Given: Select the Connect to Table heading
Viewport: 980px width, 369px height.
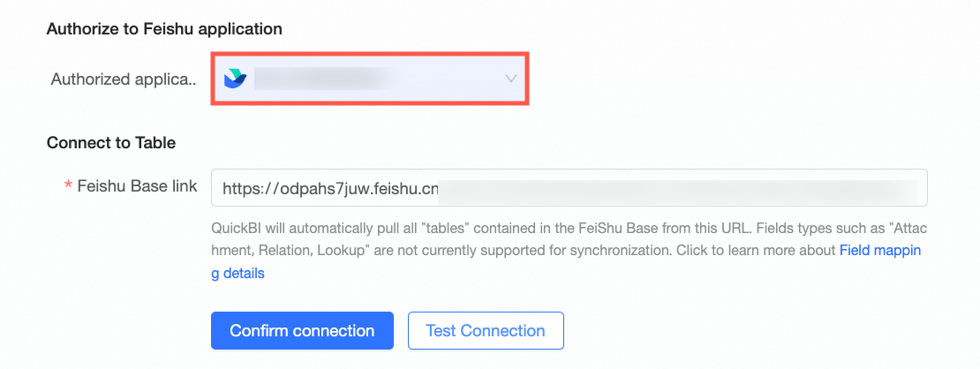Looking at the screenshot, I should tap(111, 143).
